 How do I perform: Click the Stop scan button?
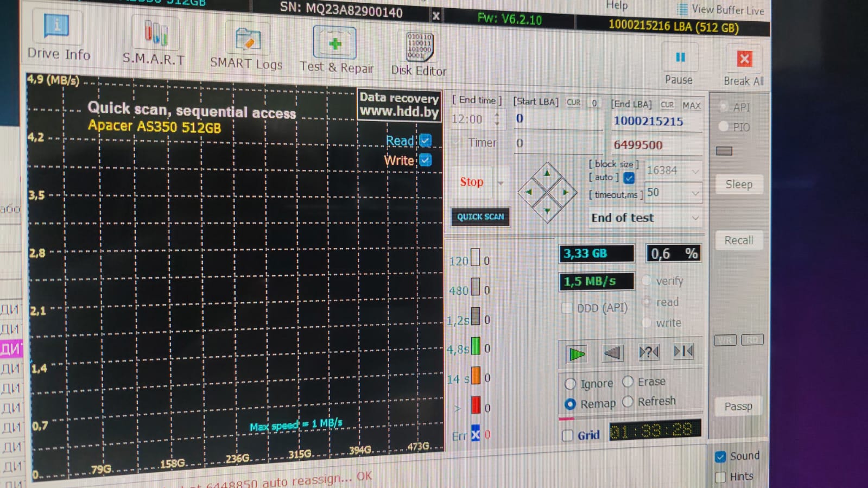click(x=471, y=182)
